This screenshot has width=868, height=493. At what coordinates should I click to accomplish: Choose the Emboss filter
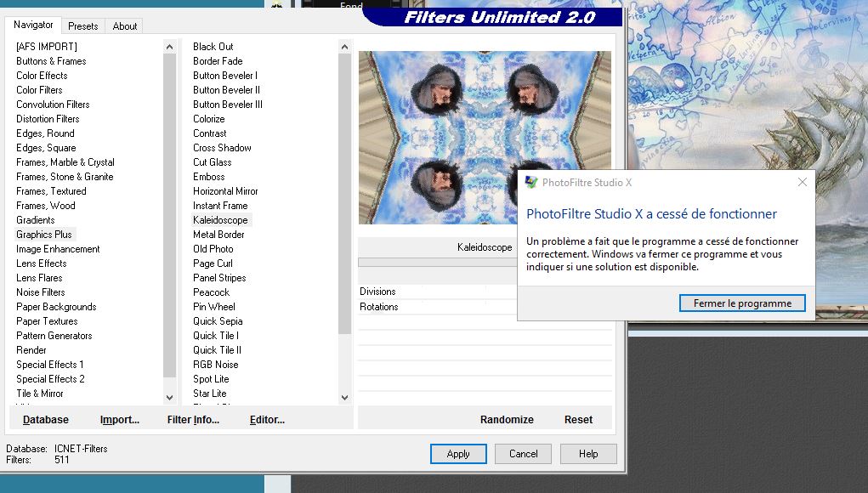click(208, 177)
